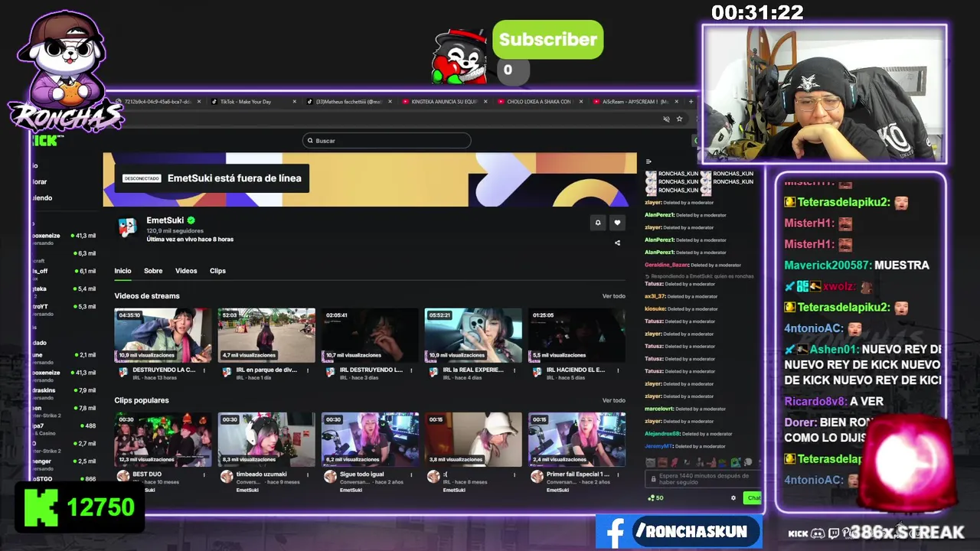Screen dimensions: 980x551
Task: Click the search magnifier icon
Action: pyautogui.click(x=310, y=141)
